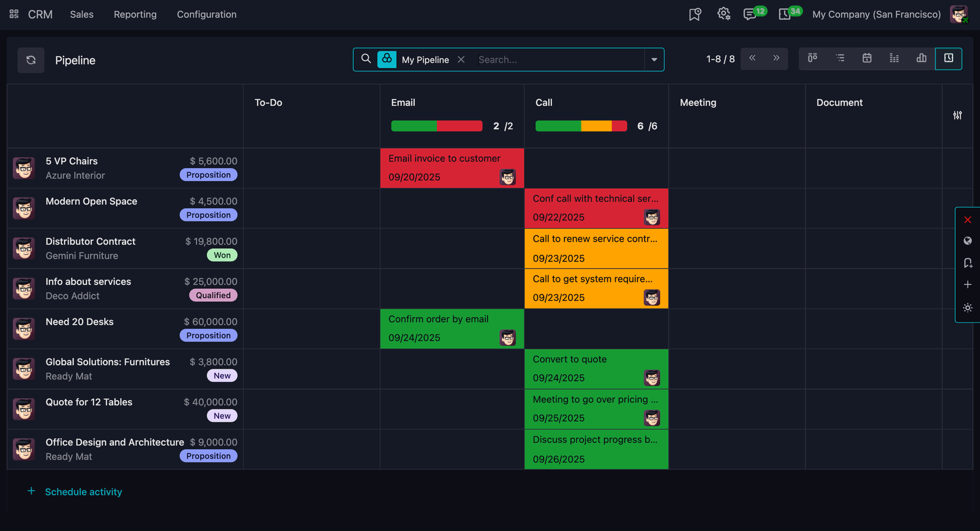
Task: Open the apps grid menu icon
Action: [14, 14]
